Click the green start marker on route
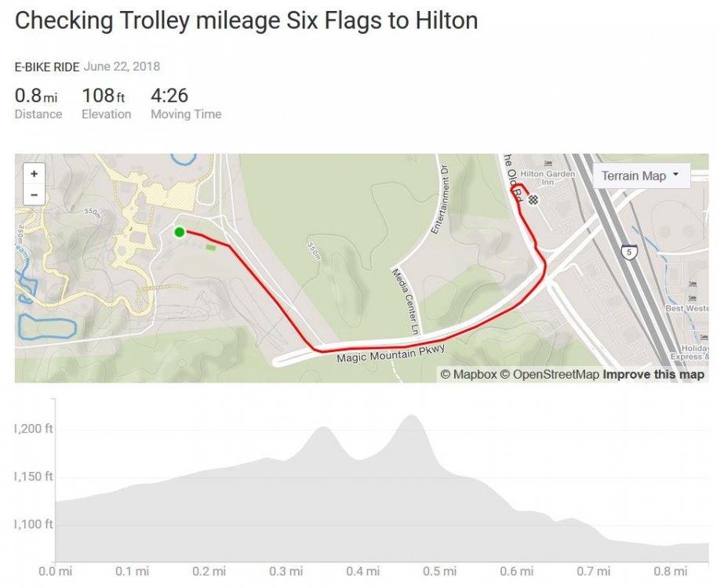The height and width of the screenshot is (588, 717). point(180,231)
